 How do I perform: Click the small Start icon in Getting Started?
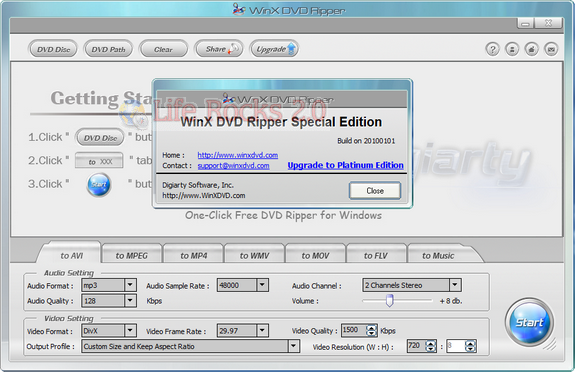pyautogui.click(x=99, y=185)
